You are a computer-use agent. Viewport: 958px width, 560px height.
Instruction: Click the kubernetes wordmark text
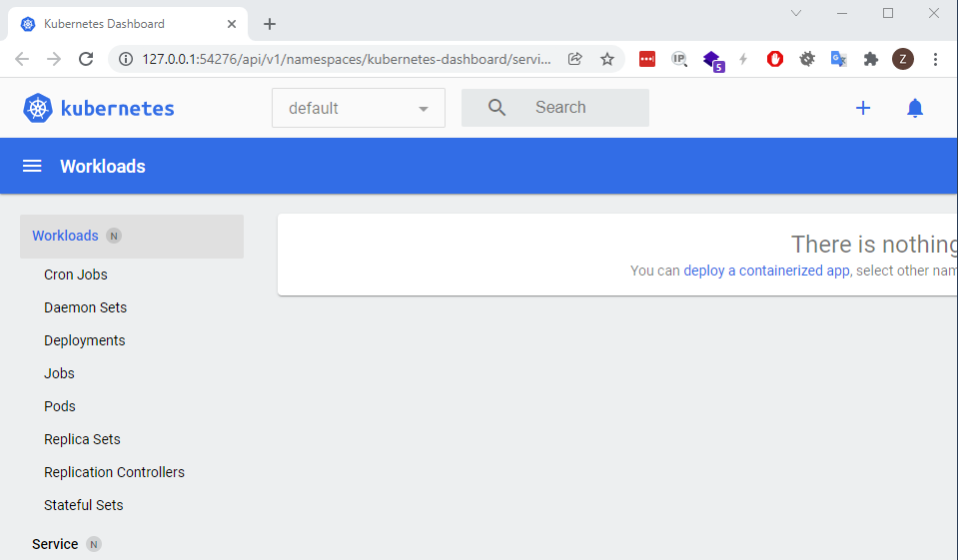(x=117, y=109)
